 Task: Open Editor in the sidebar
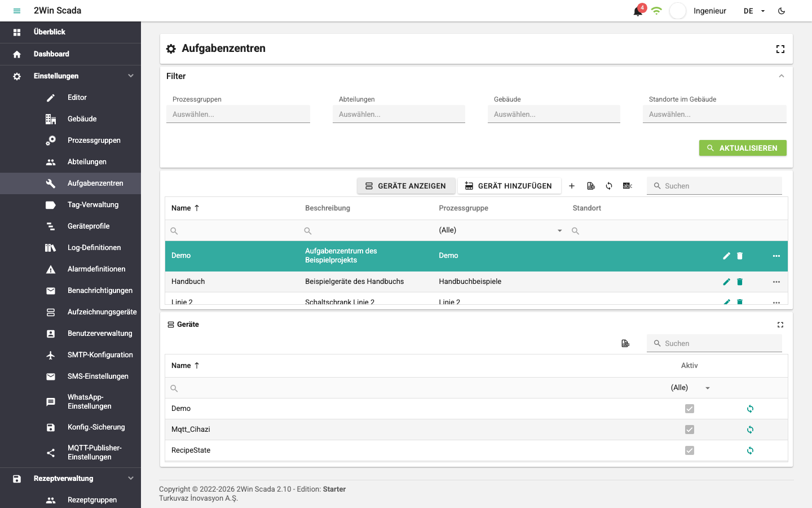(70, 98)
